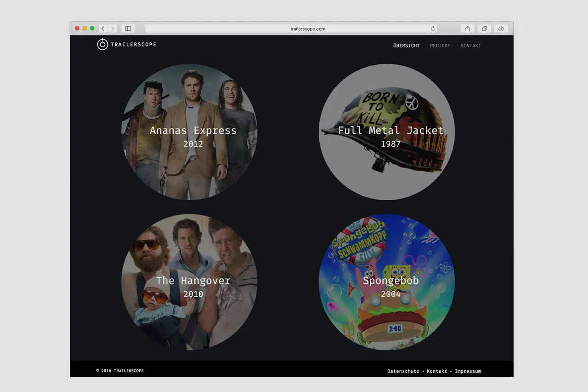Click the green fullscreen window button
This screenshot has width=588, height=392.
92,28
